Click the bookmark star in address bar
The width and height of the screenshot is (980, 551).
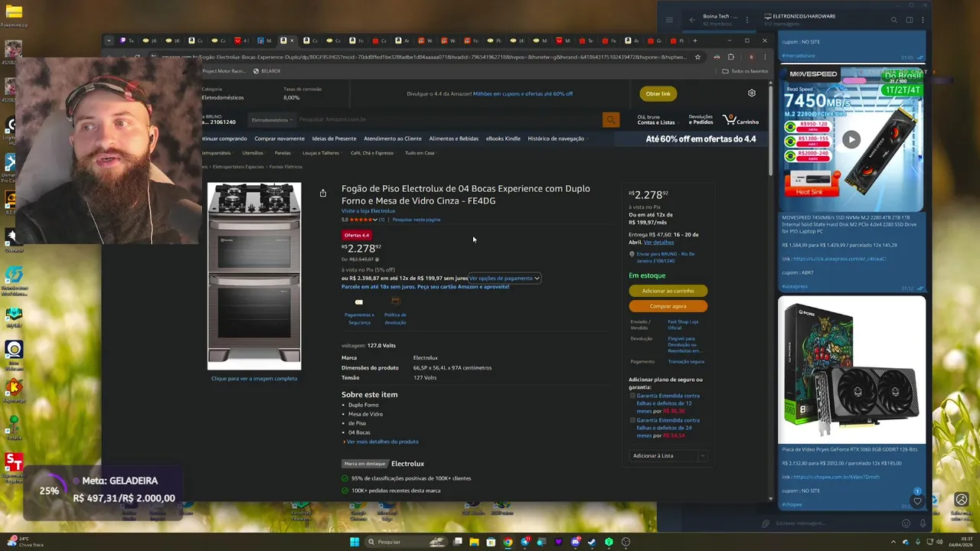click(697, 57)
